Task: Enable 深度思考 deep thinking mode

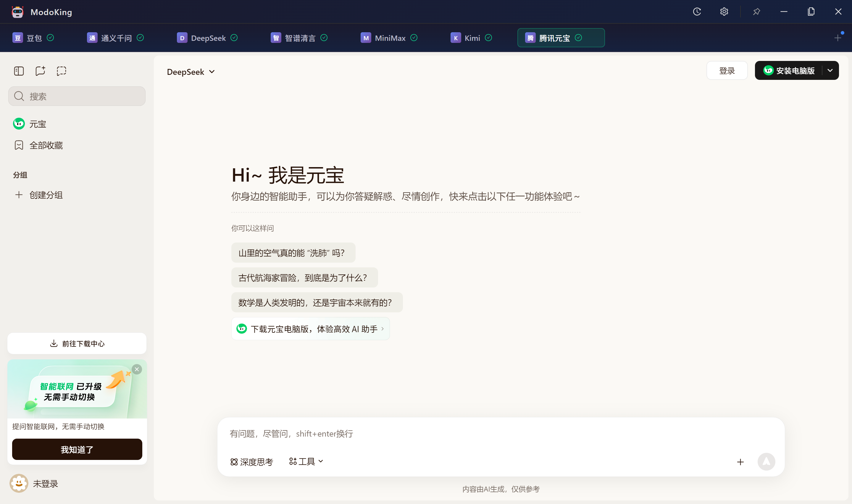Action: pos(252,462)
